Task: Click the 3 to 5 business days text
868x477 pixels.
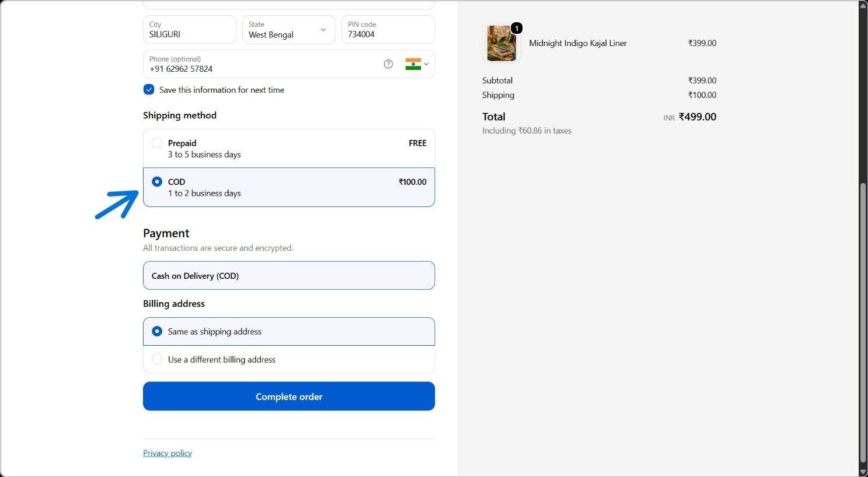Action: click(204, 155)
